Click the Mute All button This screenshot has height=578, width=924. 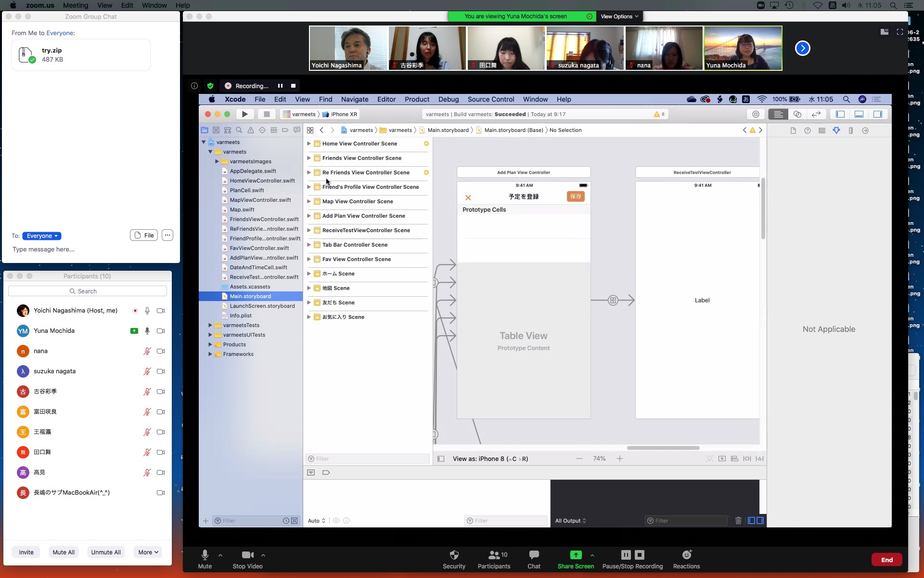click(64, 552)
